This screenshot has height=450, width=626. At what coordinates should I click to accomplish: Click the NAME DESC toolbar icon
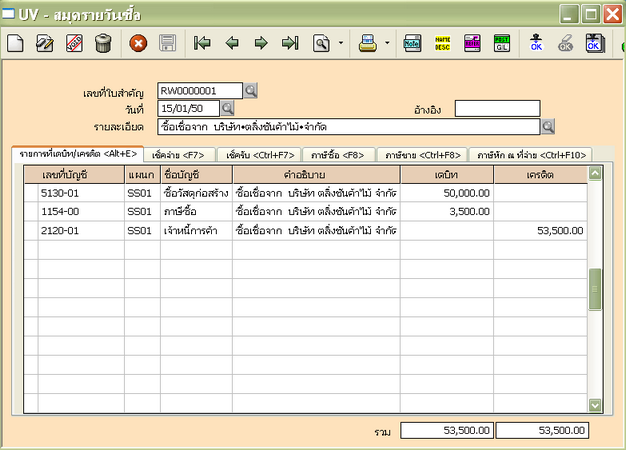(x=442, y=43)
